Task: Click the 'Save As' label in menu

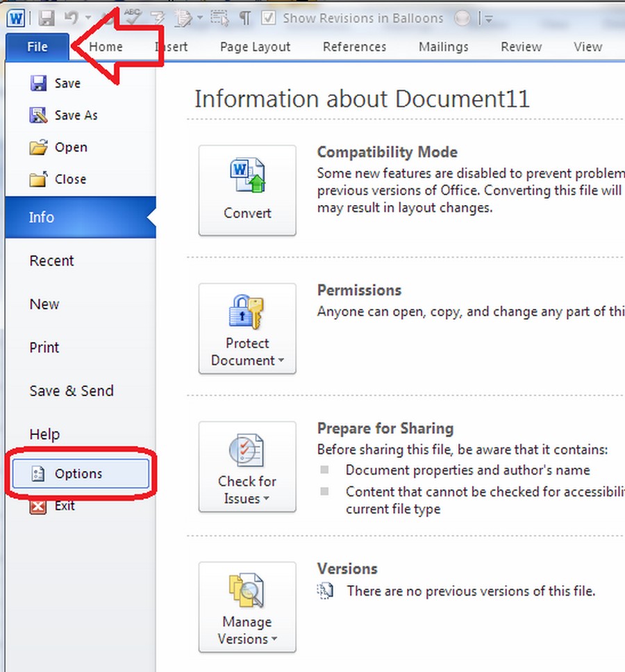Action: [76, 115]
